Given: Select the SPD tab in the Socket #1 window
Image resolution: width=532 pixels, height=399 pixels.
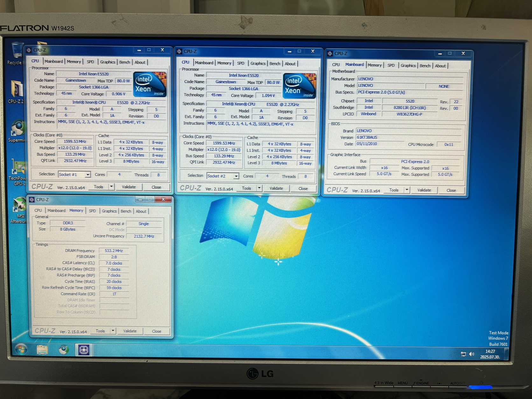Looking at the screenshot, I should coord(90,62).
